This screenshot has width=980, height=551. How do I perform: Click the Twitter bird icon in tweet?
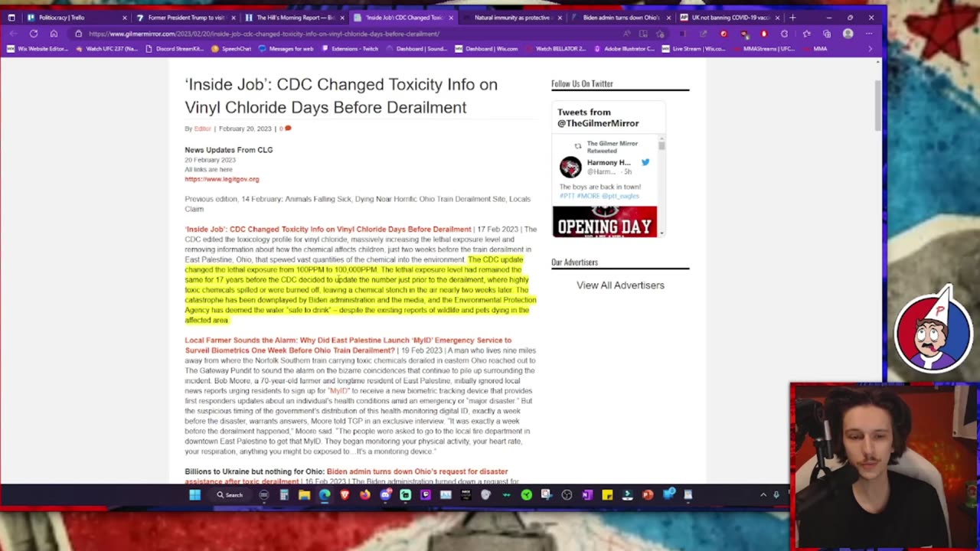(645, 162)
